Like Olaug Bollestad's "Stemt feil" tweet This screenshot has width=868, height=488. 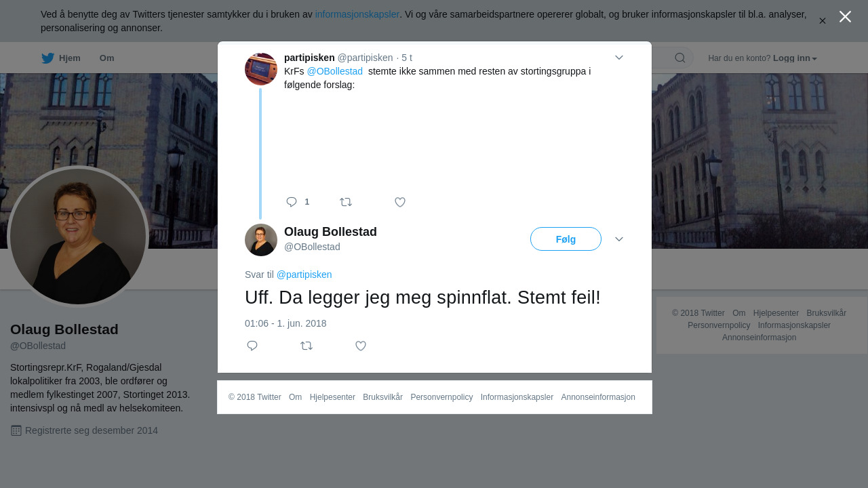tap(361, 346)
